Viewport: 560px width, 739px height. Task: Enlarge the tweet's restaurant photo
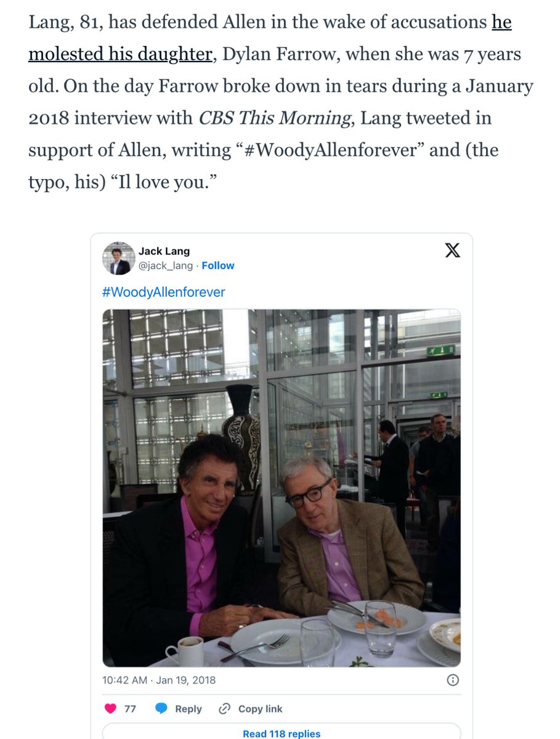281,488
